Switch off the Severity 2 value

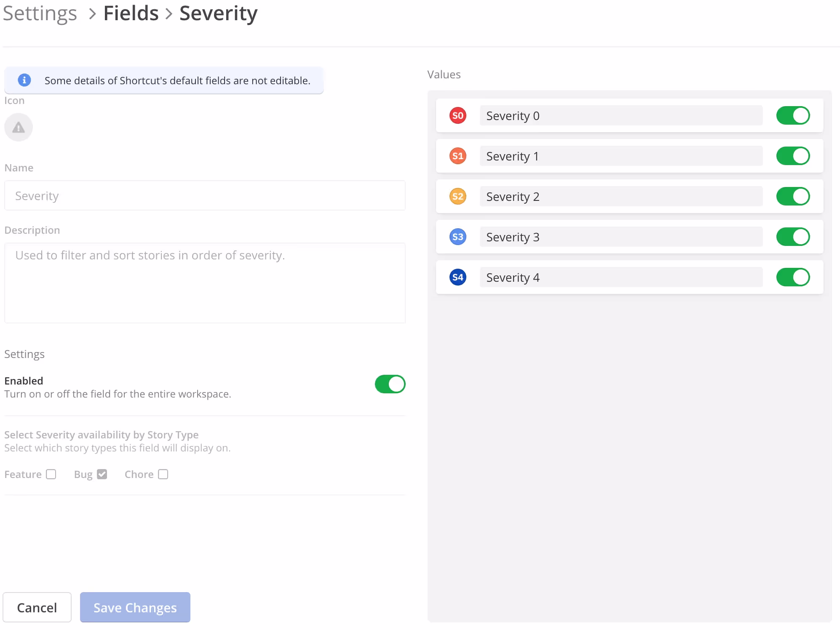click(x=793, y=196)
